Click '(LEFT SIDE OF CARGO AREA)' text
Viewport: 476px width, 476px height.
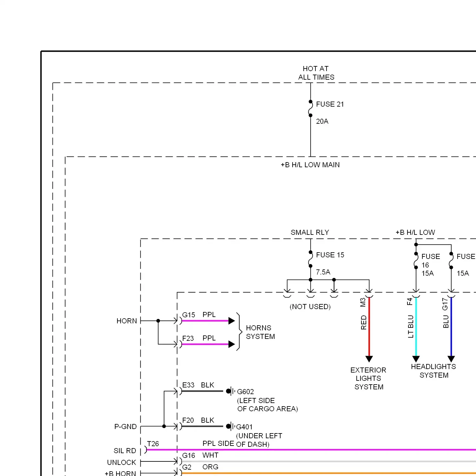coord(268,405)
